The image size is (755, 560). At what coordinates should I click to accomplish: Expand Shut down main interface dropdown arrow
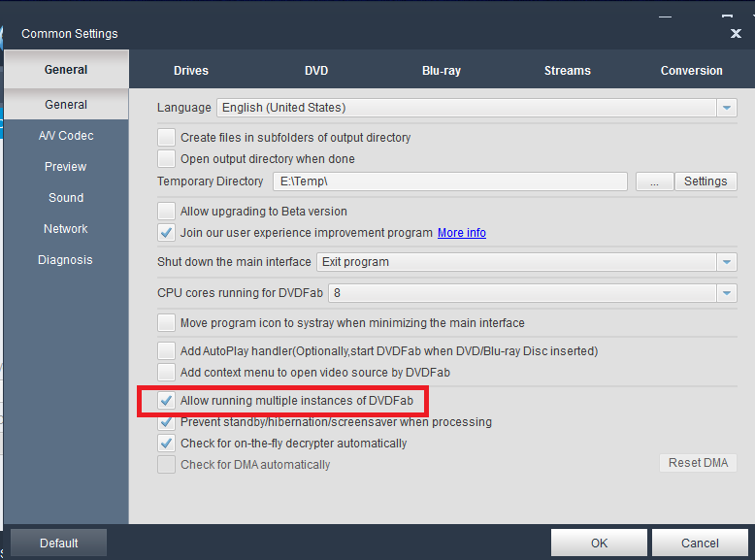click(727, 262)
